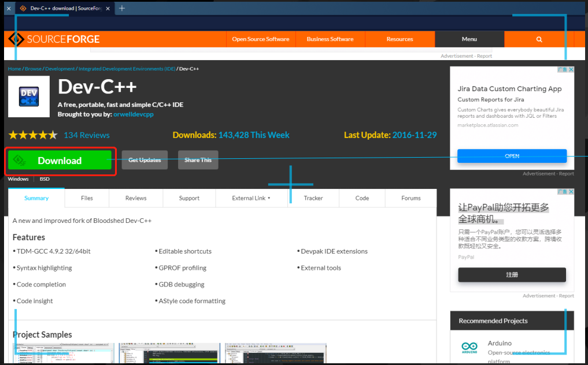The image size is (588, 365).
Task: Switch to the Files tab
Action: (87, 198)
